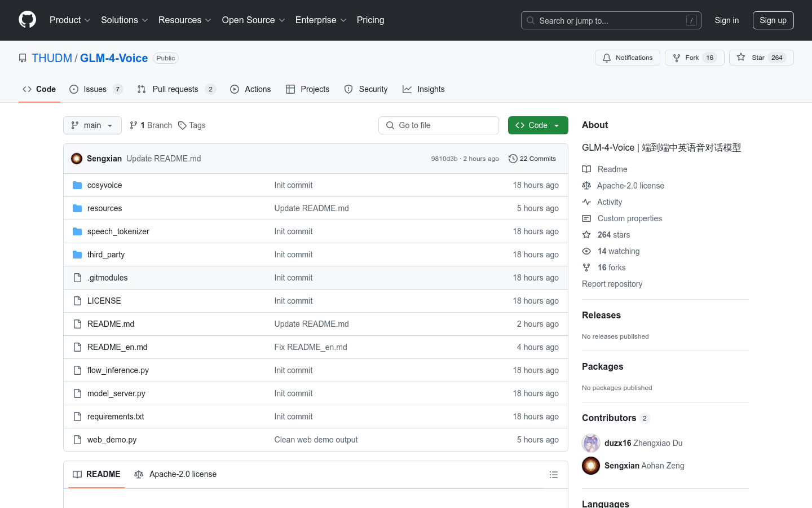This screenshot has height=508, width=812.
Task: Switch to Apache-2.0 license tab
Action: 175,474
